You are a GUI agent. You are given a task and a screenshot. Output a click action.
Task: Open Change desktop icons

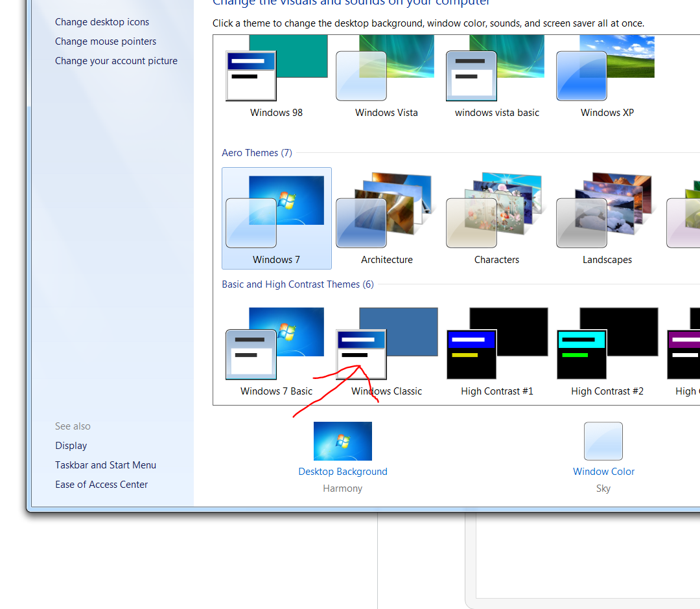pyautogui.click(x=102, y=21)
